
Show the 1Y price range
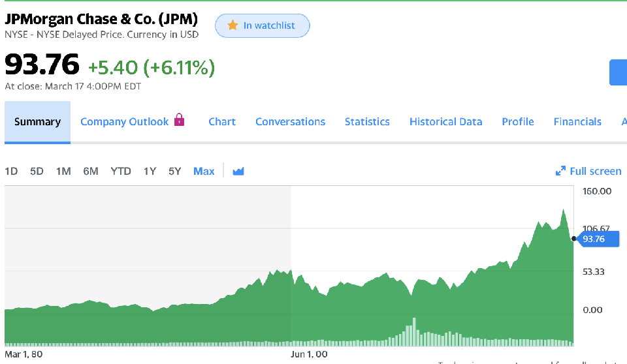pos(150,171)
